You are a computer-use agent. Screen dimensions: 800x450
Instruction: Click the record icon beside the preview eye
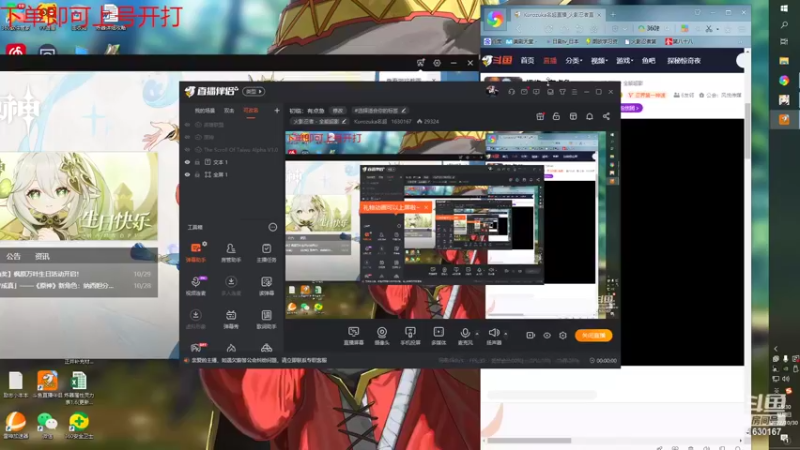click(x=531, y=335)
